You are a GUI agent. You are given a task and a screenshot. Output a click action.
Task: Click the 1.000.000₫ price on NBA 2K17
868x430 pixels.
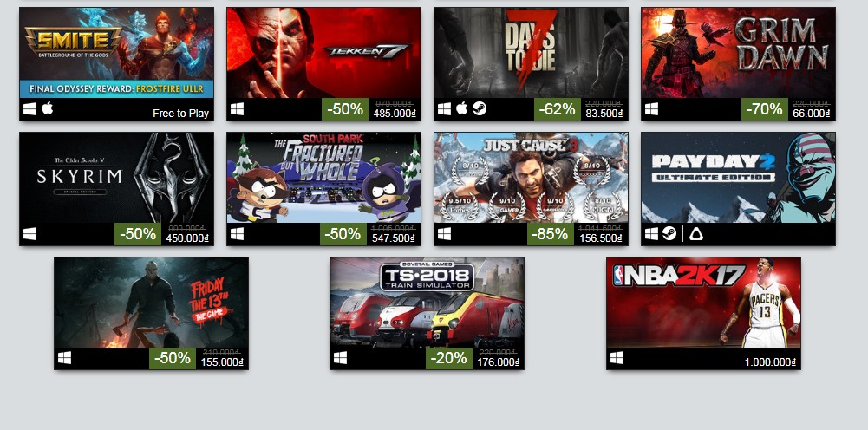click(770, 362)
